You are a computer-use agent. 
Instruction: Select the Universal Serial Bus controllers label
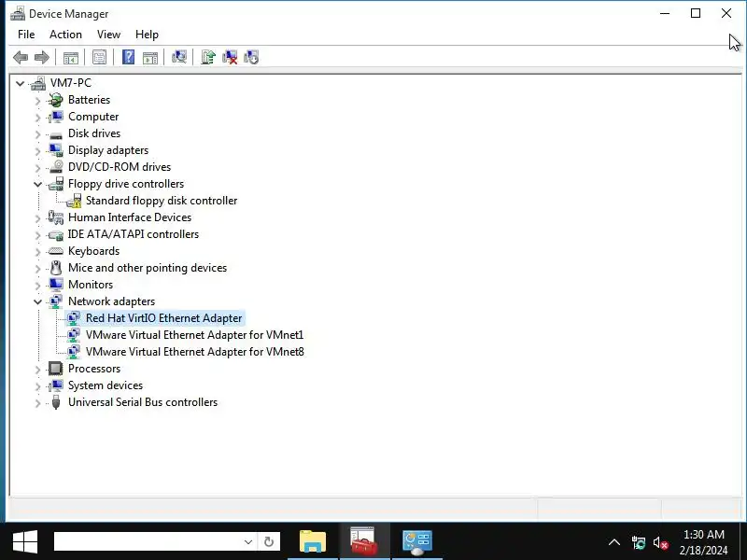(143, 402)
